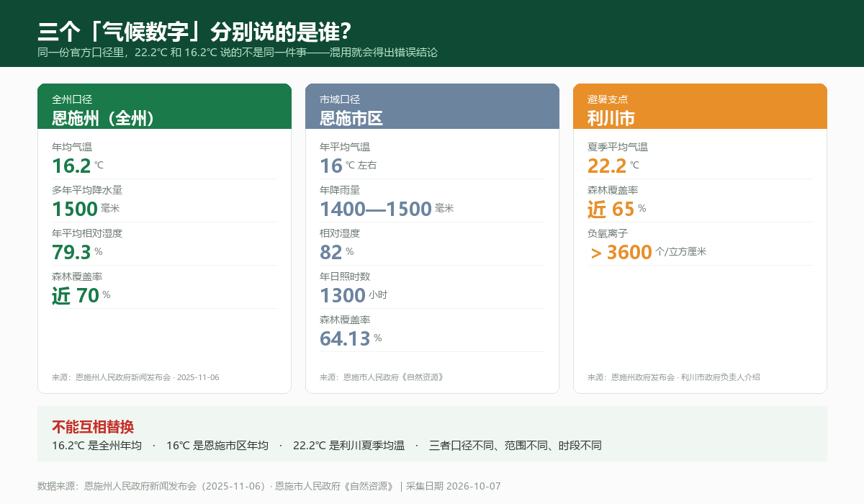Click the footer 数据来源 line
This screenshot has width=864, height=504.
coord(269,486)
